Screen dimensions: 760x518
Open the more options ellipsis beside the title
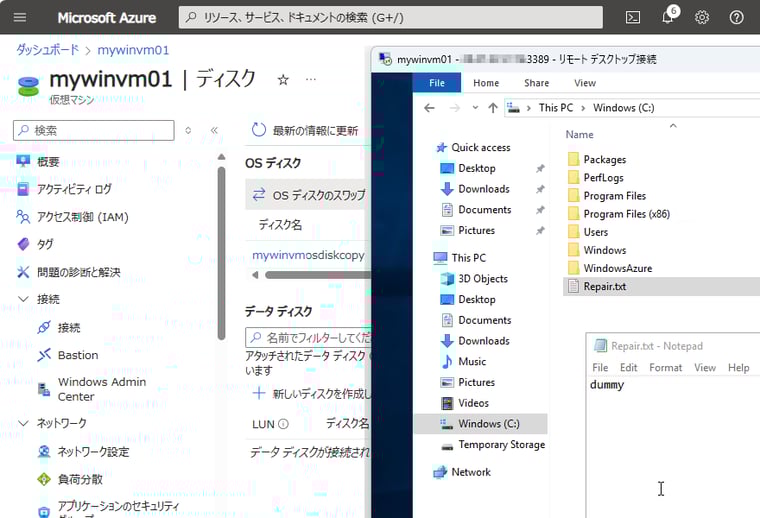pos(311,79)
